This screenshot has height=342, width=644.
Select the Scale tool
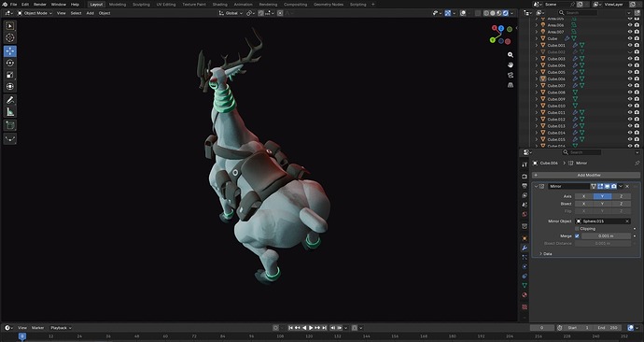coord(10,75)
